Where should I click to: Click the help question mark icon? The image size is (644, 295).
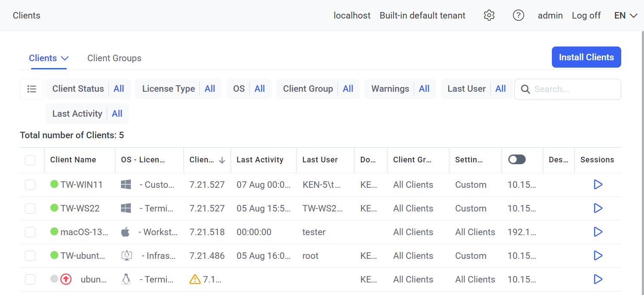[518, 16]
